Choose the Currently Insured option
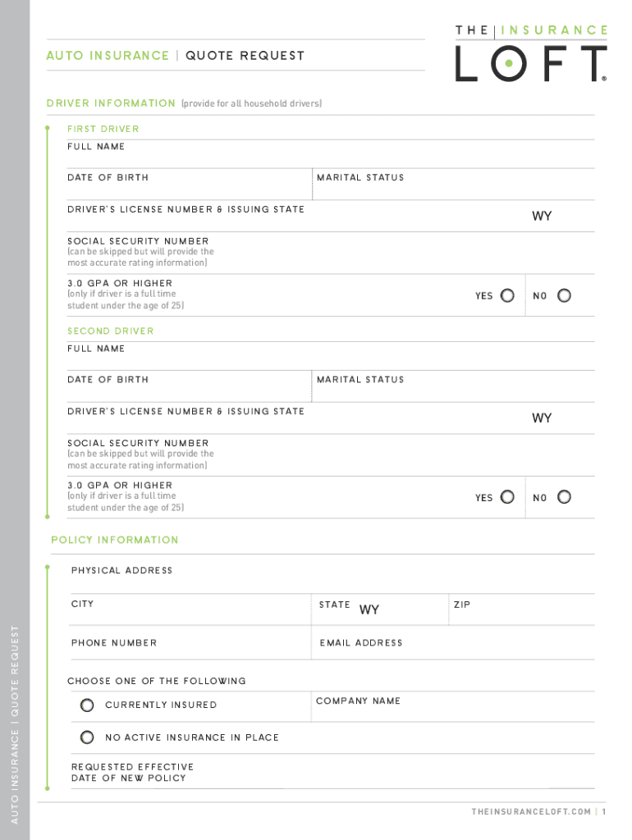 coord(87,705)
